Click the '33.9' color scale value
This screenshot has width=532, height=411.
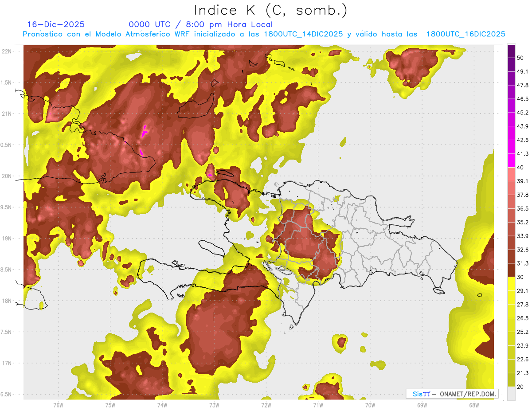pos(523,236)
